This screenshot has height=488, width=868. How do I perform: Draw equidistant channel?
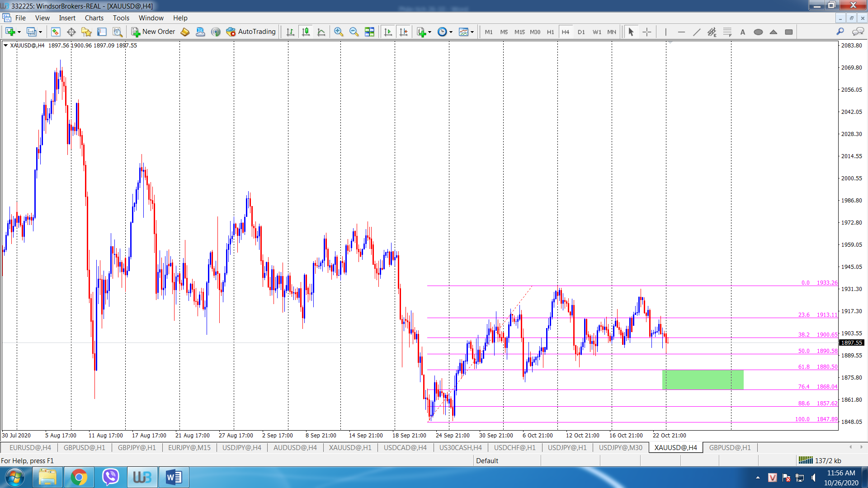[712, 32]
